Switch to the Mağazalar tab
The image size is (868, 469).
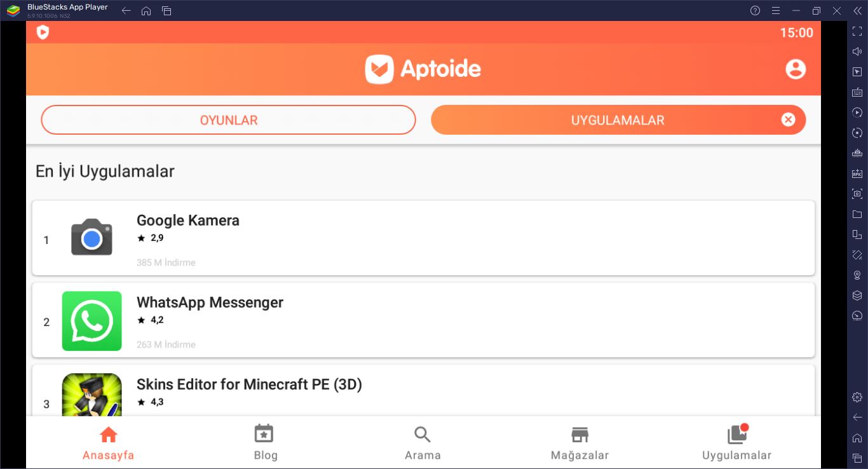pyautogui.click(x=580, y=443)
